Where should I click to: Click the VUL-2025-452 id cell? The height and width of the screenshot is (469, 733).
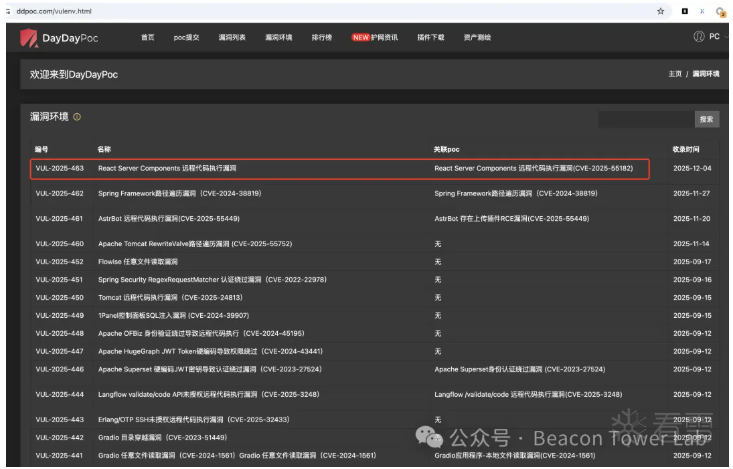click(x=59, y=262)
